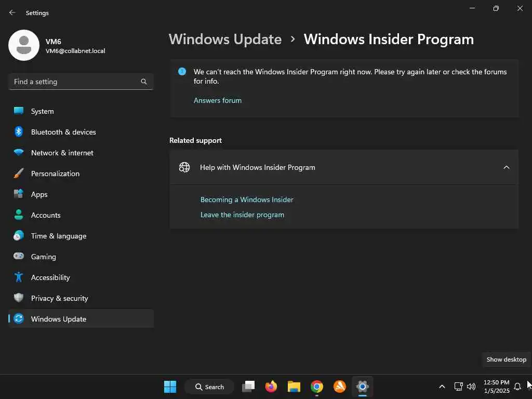
Task: Click the Windows Insider Program page title
Action: pyautogui.click(x=389, y=39)
